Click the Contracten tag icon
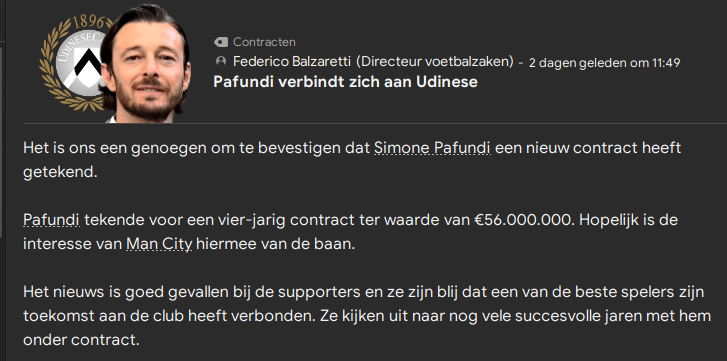Viewport: 727px width, 361px height. point(221,42)
